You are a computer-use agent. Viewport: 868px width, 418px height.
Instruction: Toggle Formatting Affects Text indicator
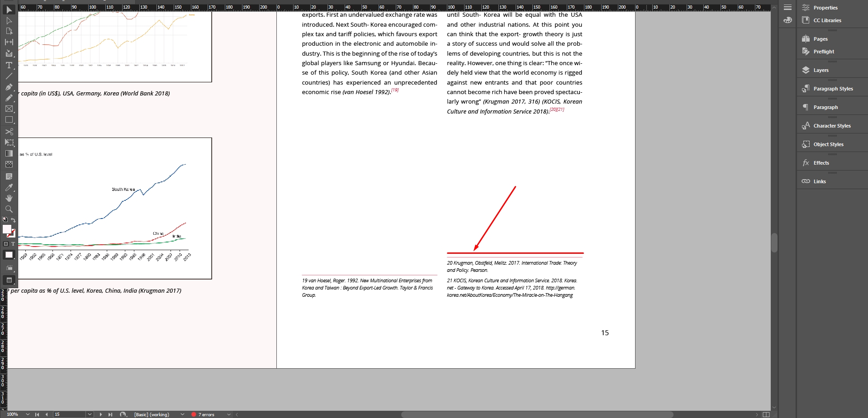(13, 244)
